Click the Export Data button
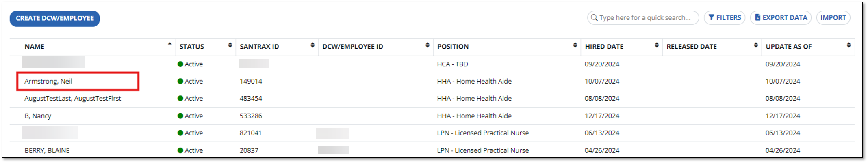 [x=781, y=18]
